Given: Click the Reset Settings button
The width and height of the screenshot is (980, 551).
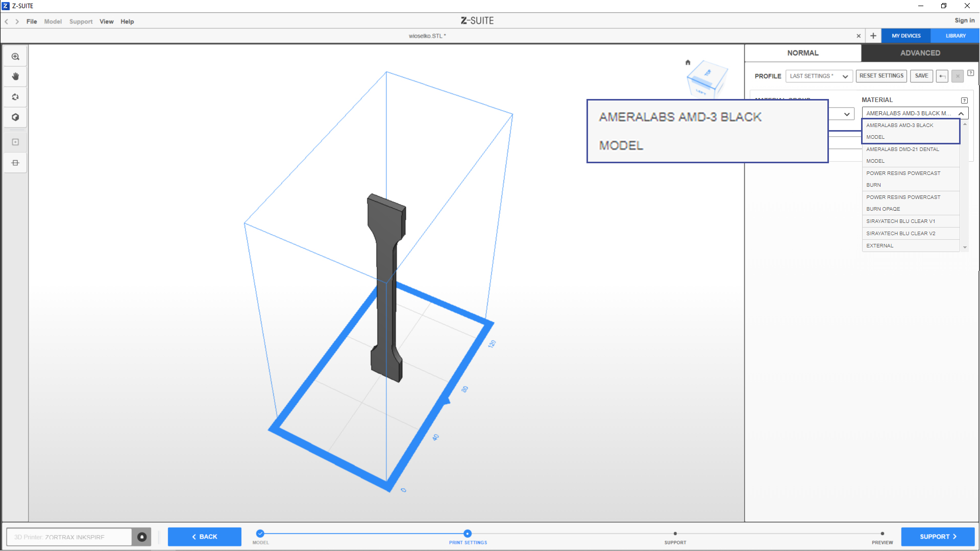Looking at the screenshot, I should 881,76.
